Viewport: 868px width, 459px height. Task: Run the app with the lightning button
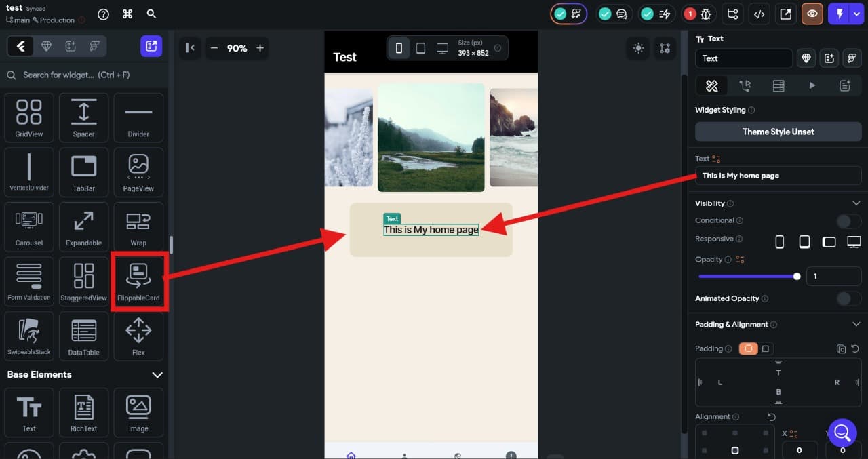pos(839,14)
